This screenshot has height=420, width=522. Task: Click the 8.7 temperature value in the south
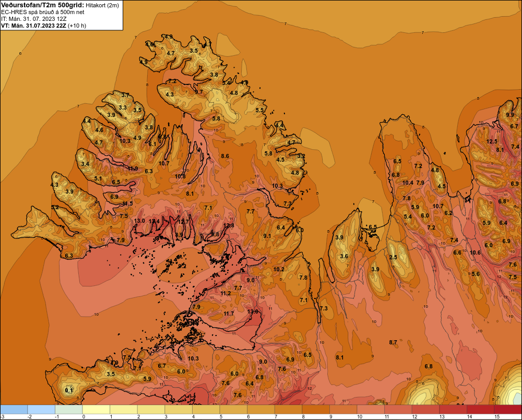(x=393, y=342)
